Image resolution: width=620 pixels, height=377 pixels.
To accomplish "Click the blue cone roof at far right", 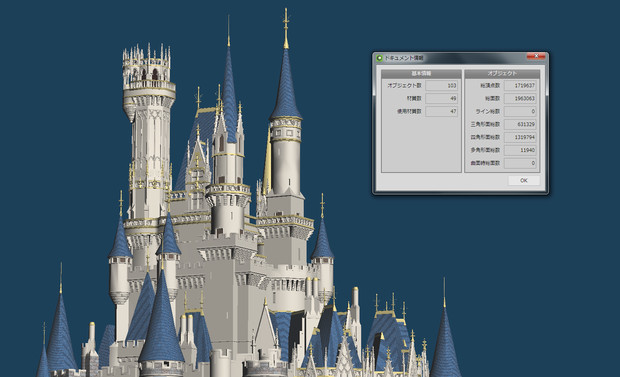I will coord(445,344).
